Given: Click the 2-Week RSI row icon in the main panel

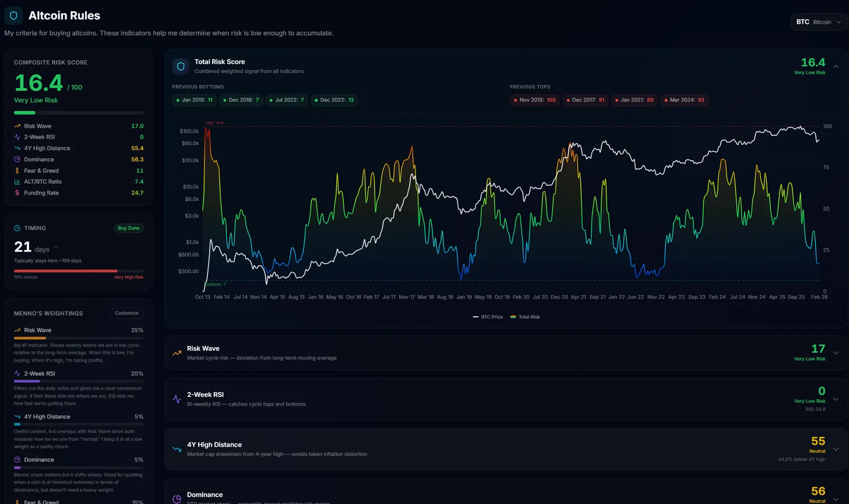Looking at the screenshot, I should coord(177,399).
